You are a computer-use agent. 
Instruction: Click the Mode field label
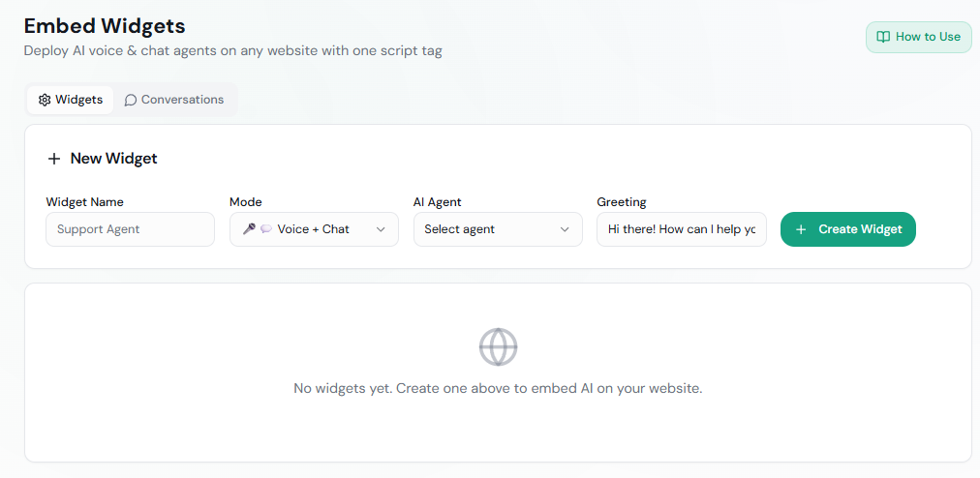pyautogui.click(x=246, y=202)
